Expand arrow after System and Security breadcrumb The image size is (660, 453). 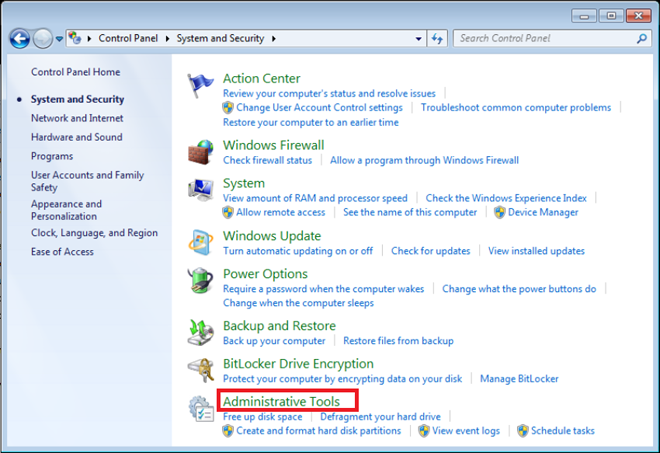click(x=274, y=39)
